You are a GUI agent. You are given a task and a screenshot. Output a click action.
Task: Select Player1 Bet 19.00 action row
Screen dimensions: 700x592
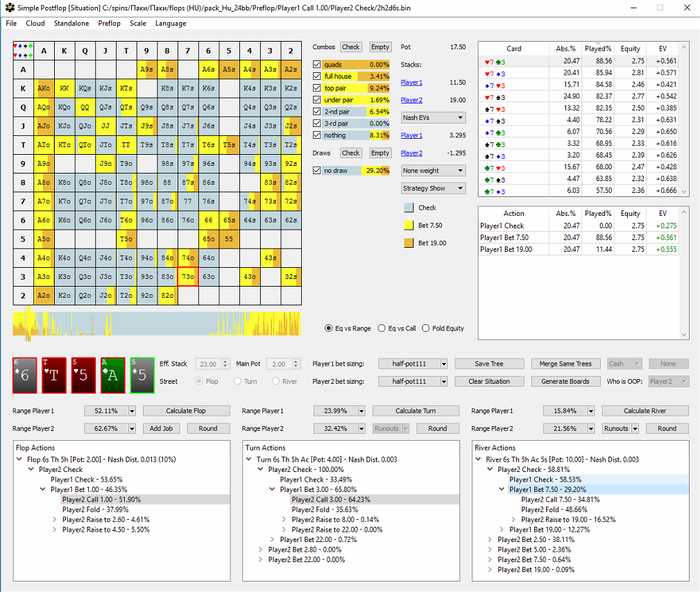(579, 249)
